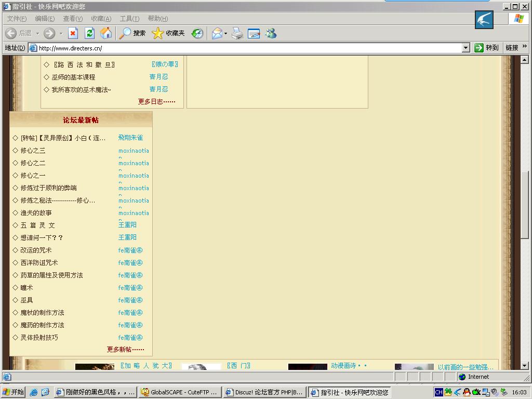Open forum post 灵体投射技巧
The image size is (532, 399).
click(39, 338)
